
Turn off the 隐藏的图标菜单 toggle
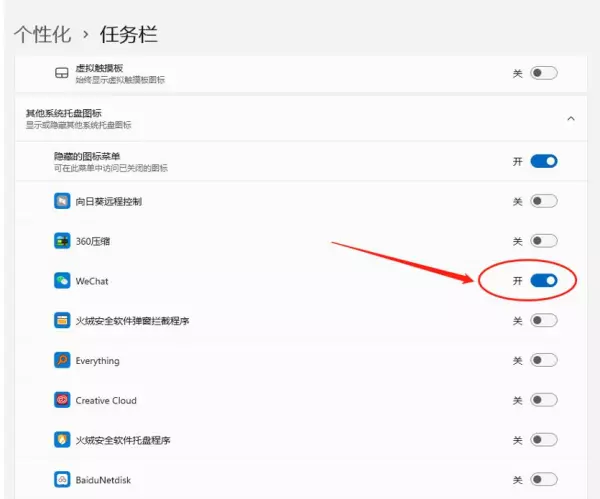click(x=544, y=161)
